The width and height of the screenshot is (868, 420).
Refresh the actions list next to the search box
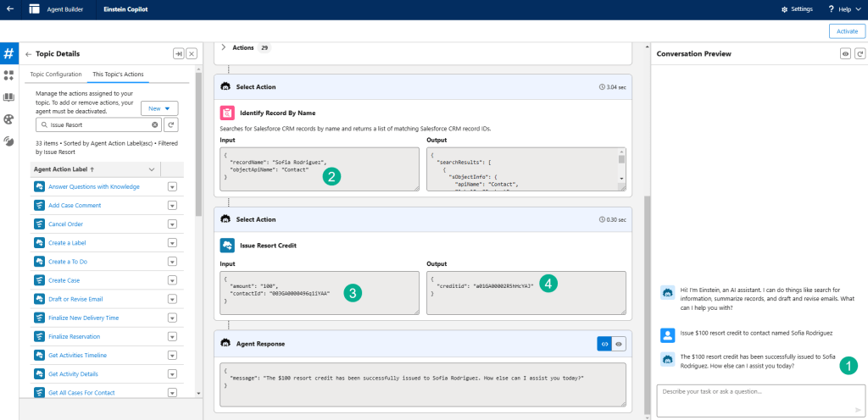170,124
